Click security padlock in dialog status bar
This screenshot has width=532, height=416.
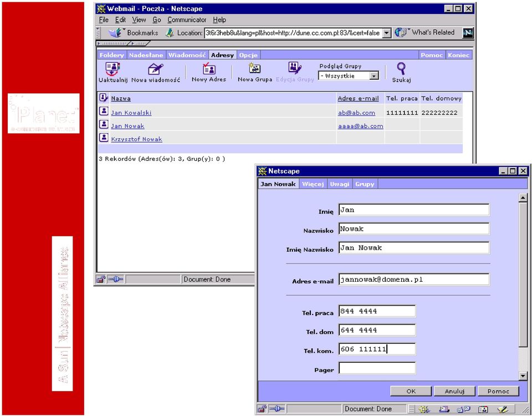coord(262,409)
